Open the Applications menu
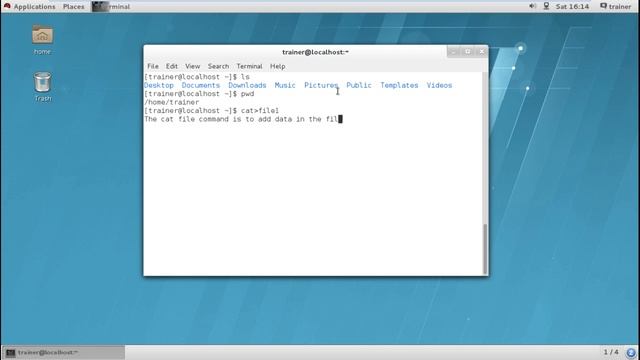The image size is (640, 360). (x=34, y=7)
